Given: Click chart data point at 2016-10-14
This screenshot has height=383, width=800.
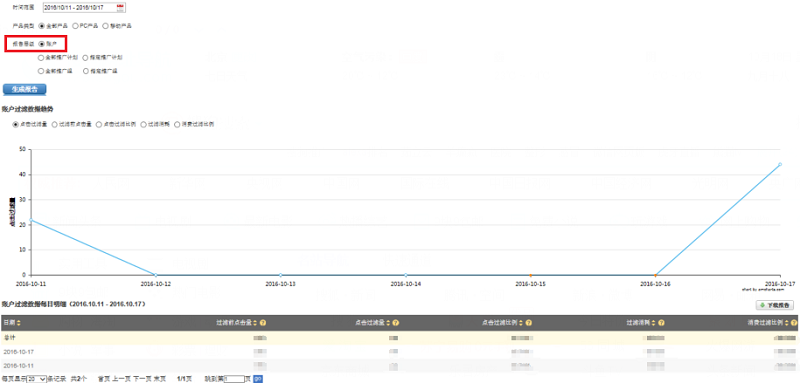Looking at the screenshot, I should (406, 275).
